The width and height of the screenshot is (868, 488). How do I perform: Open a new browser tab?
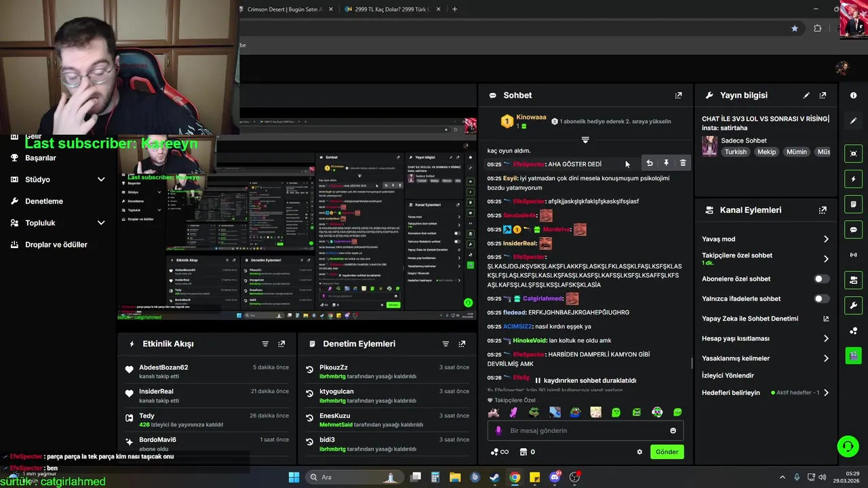click(x=454, y=9)
